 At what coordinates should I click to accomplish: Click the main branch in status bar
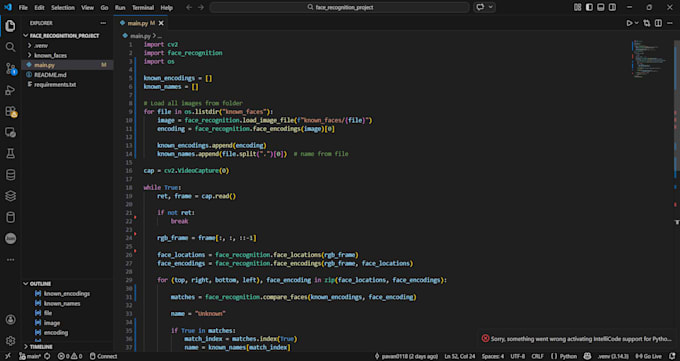(x=30, y=356)
